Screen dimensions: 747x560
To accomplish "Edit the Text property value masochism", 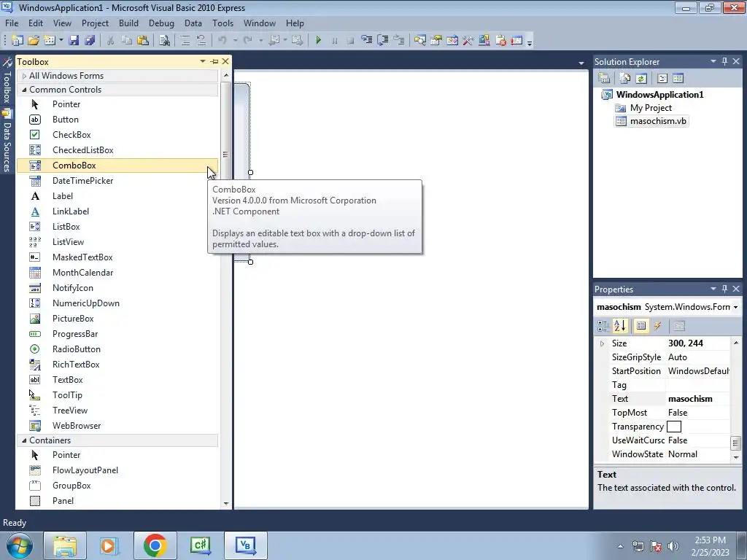I will click(698, 399).
